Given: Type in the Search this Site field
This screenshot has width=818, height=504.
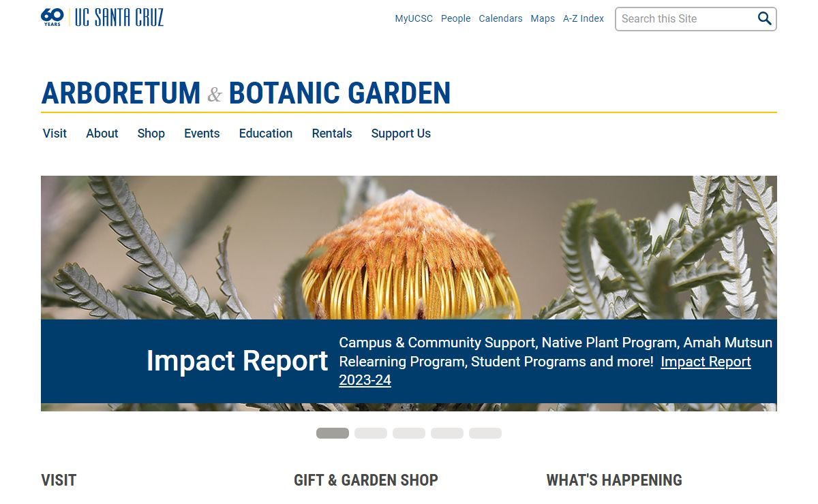Looking at the screenshot, I should pyautogui.click(x=684, y=19).
